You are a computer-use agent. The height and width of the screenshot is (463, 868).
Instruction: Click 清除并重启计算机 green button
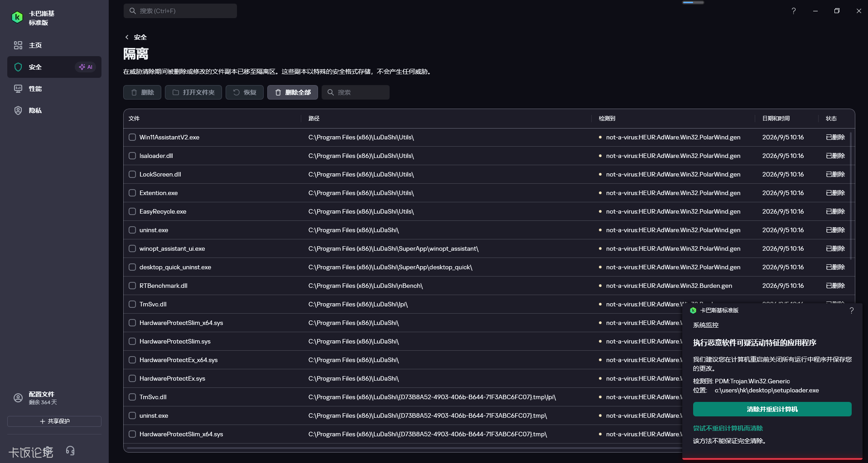tap(772, 409)
